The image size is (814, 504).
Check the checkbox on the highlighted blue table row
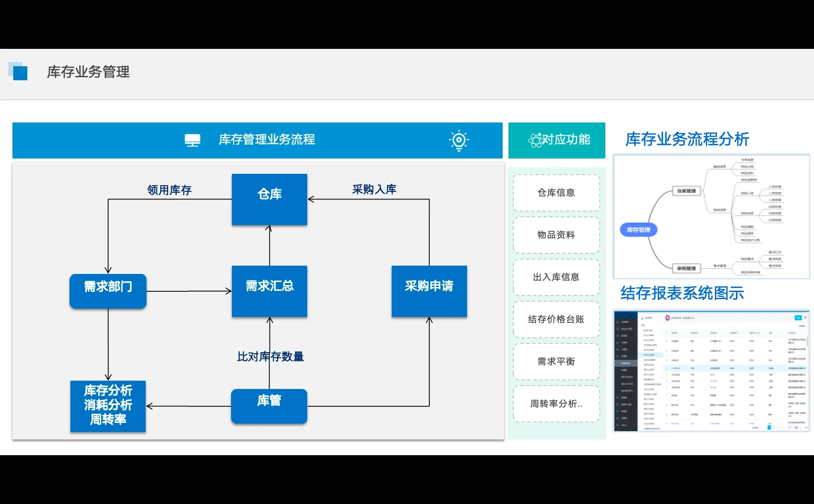(x=667, y=368)
